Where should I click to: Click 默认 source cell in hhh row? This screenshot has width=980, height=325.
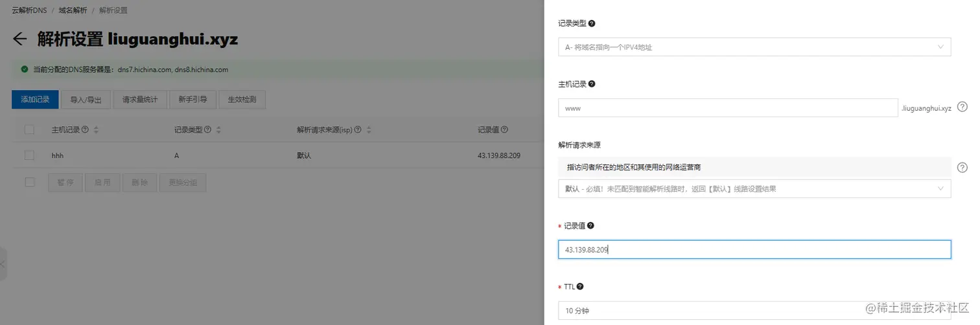pos(304,156)
